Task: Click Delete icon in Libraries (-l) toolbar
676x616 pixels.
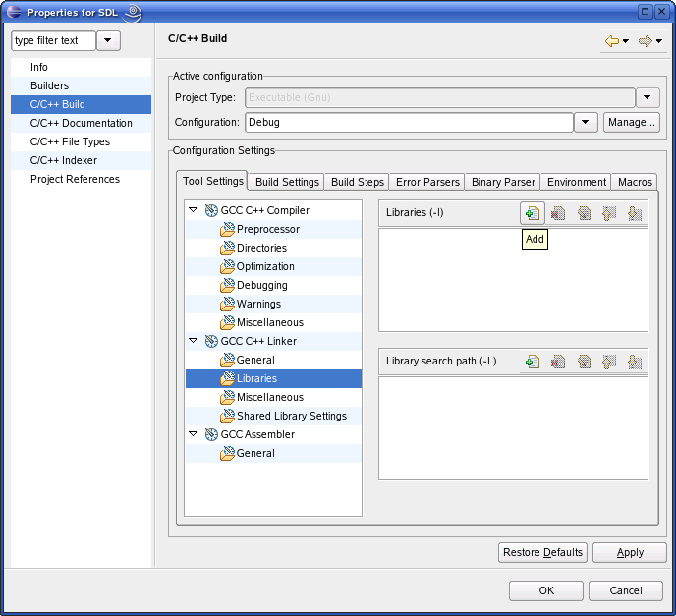Action: click(558, 213)
